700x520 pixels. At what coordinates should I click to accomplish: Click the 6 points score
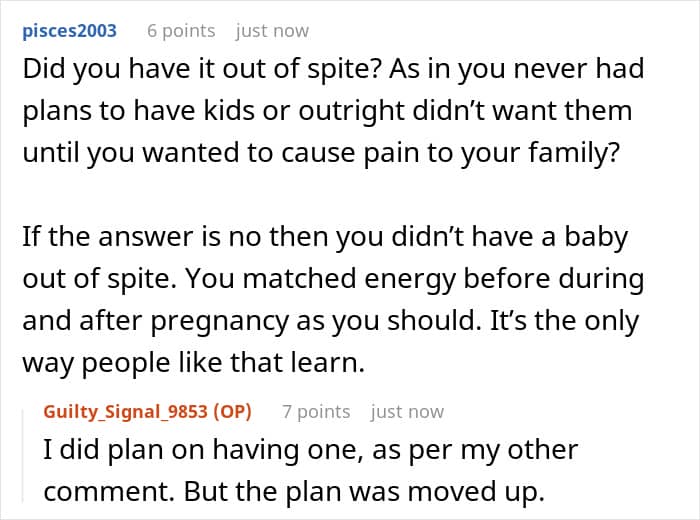point(181,30)
